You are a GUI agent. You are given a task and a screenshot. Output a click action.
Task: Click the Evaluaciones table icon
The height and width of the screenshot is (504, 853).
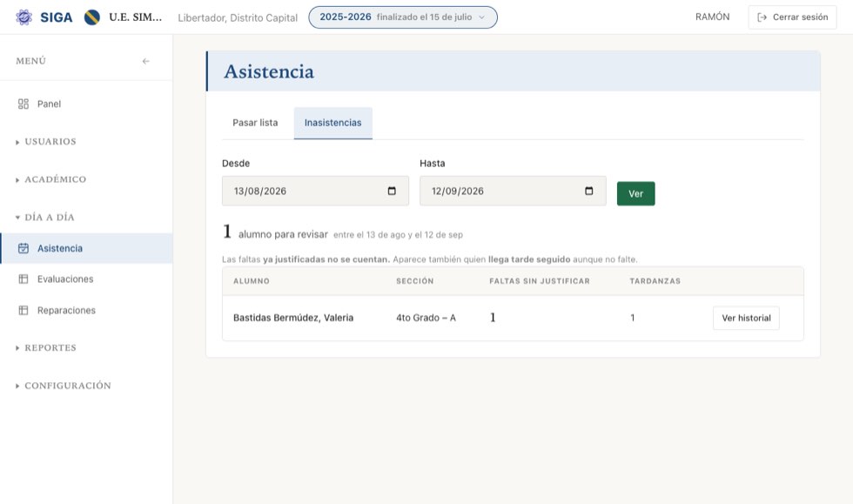pyautogui.click(x=24, y=279)
